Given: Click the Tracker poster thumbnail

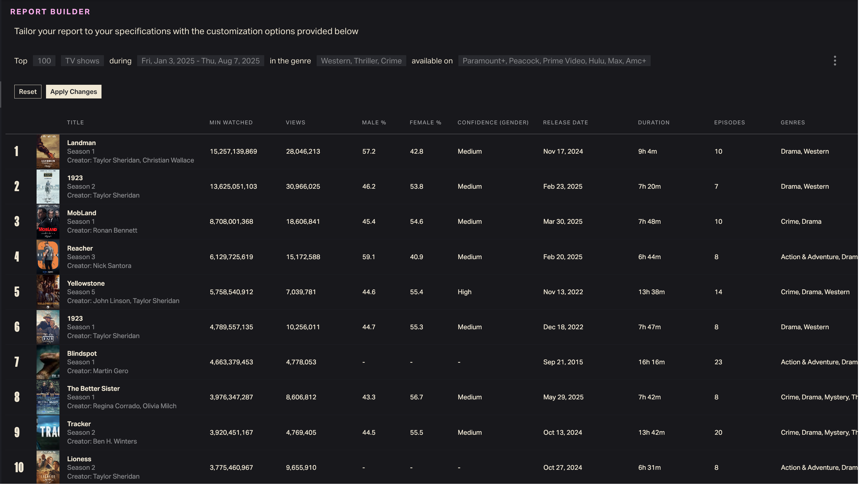Looking at the screenshot, I should pos(48,432).
